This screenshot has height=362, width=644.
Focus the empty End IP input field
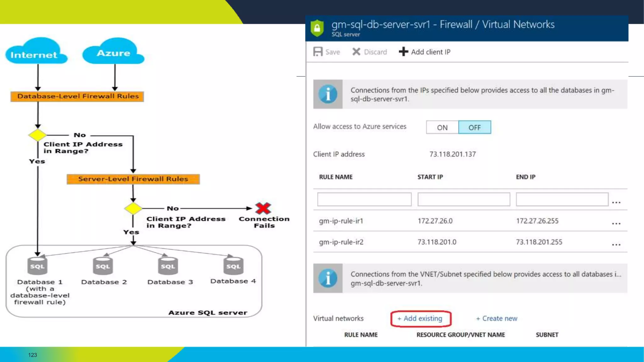click(562, 199)
